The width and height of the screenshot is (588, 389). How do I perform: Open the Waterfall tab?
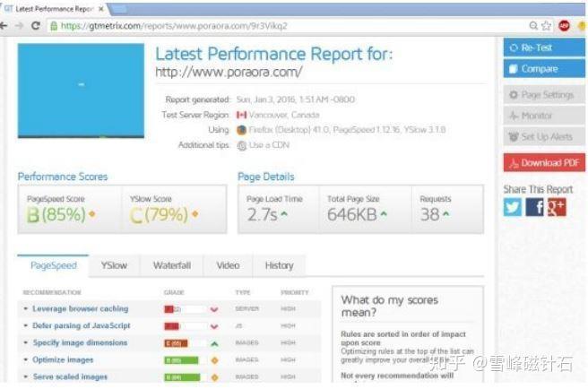click(172, 265)
